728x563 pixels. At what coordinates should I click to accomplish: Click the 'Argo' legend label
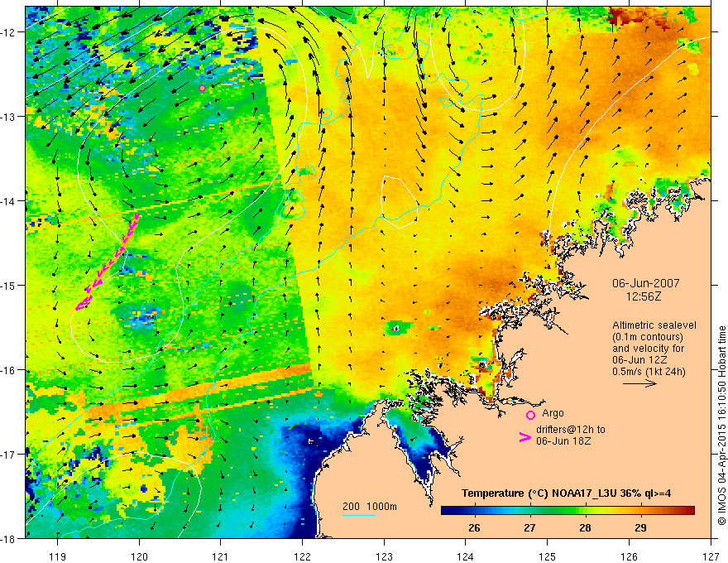tap(553, 413)
